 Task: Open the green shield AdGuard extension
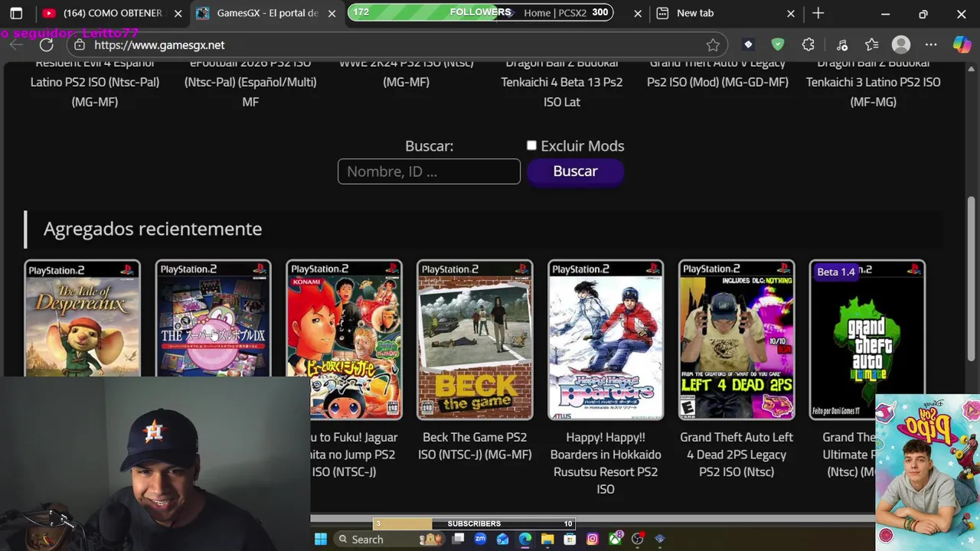[x=778, y=45]
